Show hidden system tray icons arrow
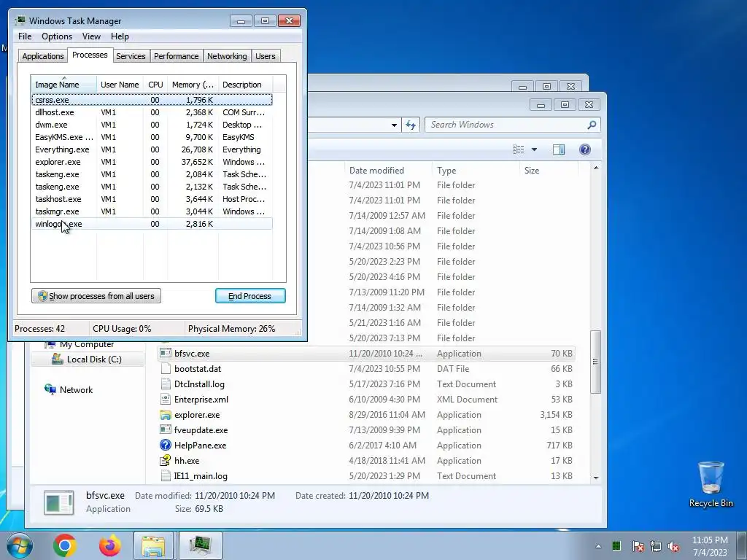Screen dimensions: 747x560 tap(598, 546)
